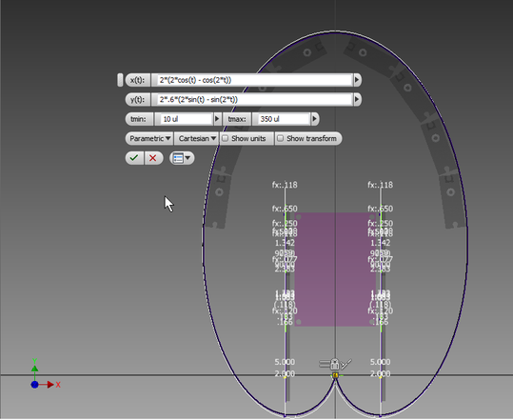Select the constraint glyph at curve cusp
The image size is (513, 420).
pos(335,375)
